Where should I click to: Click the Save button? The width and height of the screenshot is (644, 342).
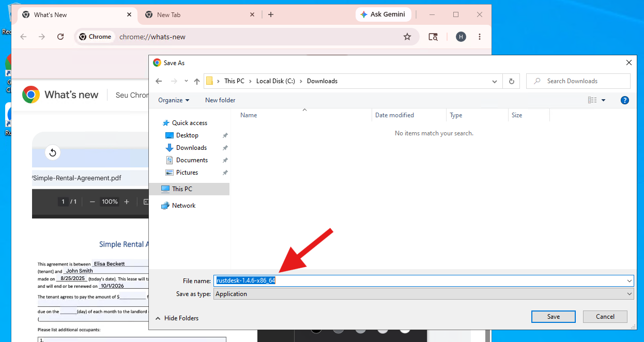[x=553, y=317]
